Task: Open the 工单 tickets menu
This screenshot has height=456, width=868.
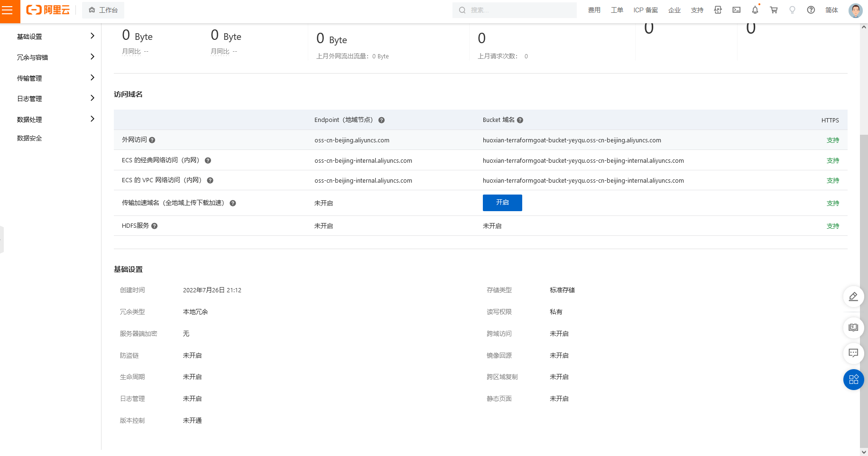Action: tap(617, 10)
